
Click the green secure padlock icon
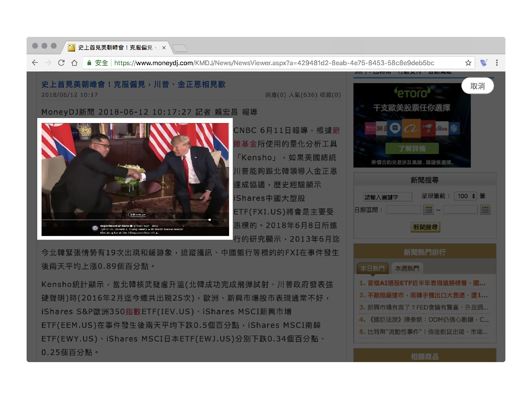pos(89,63)
